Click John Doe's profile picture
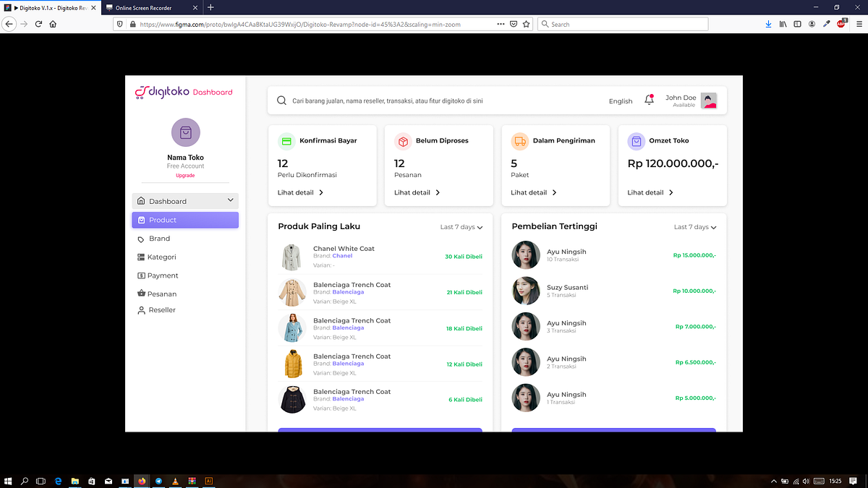 (709, 100)
